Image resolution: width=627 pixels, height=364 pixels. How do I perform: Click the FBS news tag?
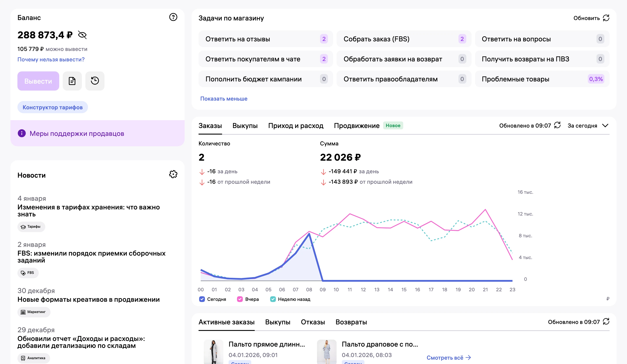[x=28, y=273]
